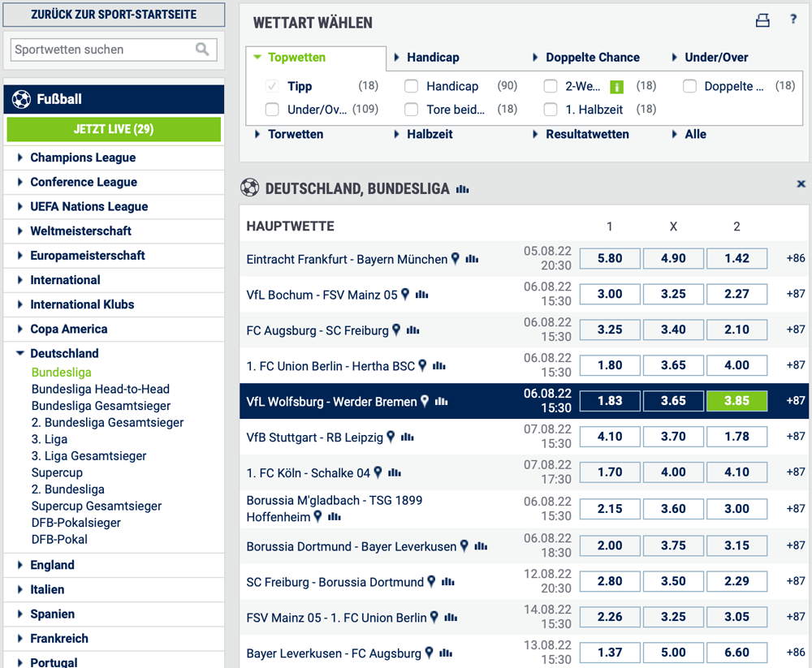The height and width of the screenshot is (668, 812).
Task: Open the help question mark icon
Action: pos(793,19)
